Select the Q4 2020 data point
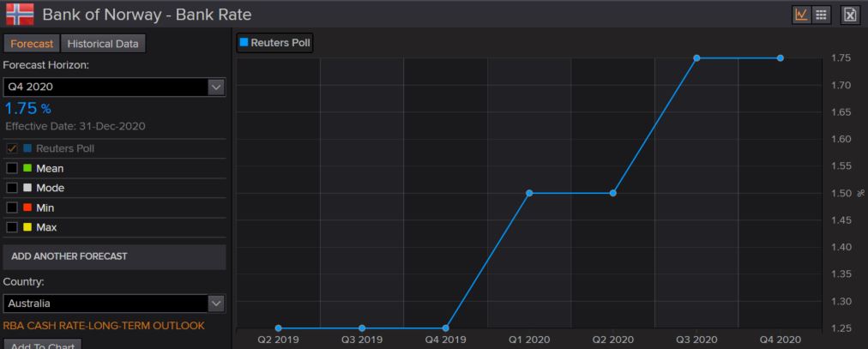 pyautogui.click(x=780, y=58)
